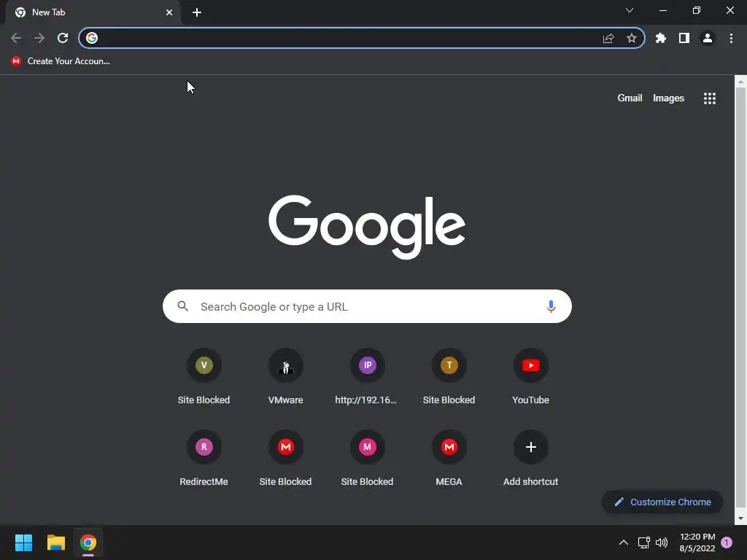
Task: Go forward to the next page
Action: (x=39, y=38)
